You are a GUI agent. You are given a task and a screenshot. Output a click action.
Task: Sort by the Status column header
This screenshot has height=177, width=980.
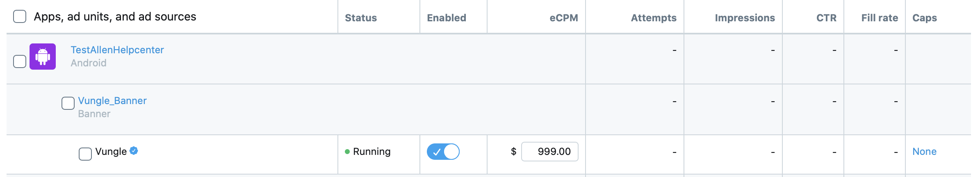(x=361, y=18)
